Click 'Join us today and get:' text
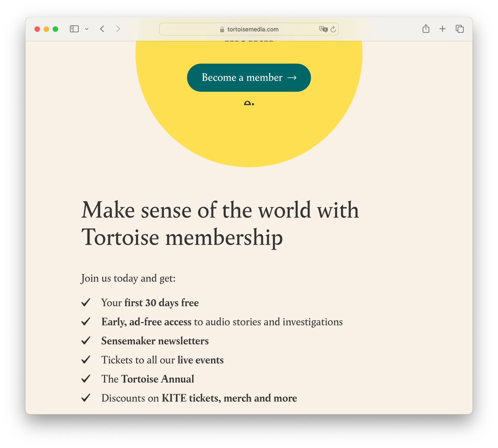The height and width of the screenshot is (448, 498). [x=128, y=278]
